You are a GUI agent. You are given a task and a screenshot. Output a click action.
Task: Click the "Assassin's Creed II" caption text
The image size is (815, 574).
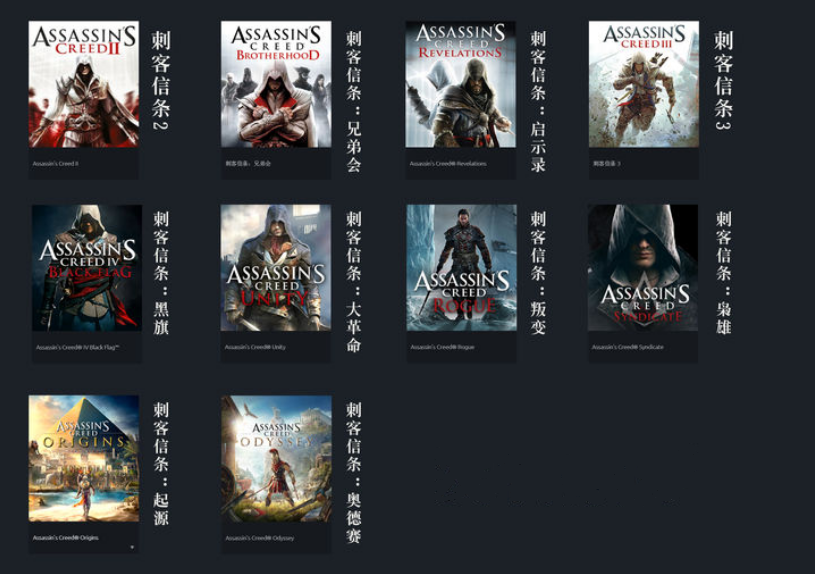pos(56,164)
